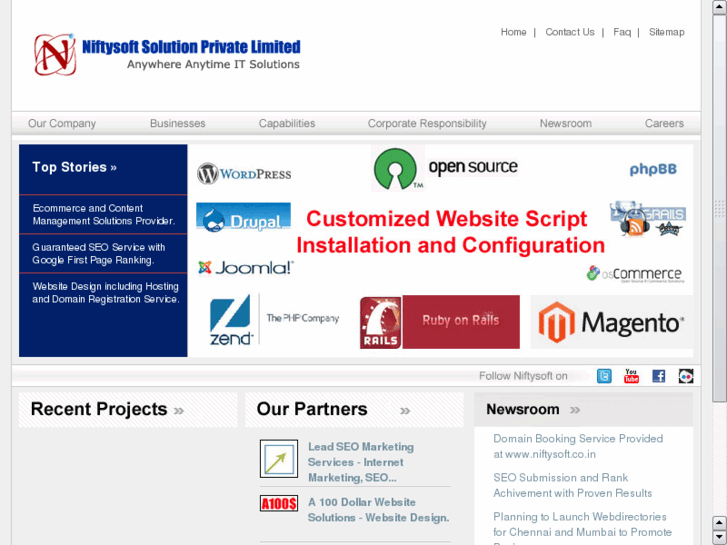Open Domain Booking Service news item

pos(578,446)
